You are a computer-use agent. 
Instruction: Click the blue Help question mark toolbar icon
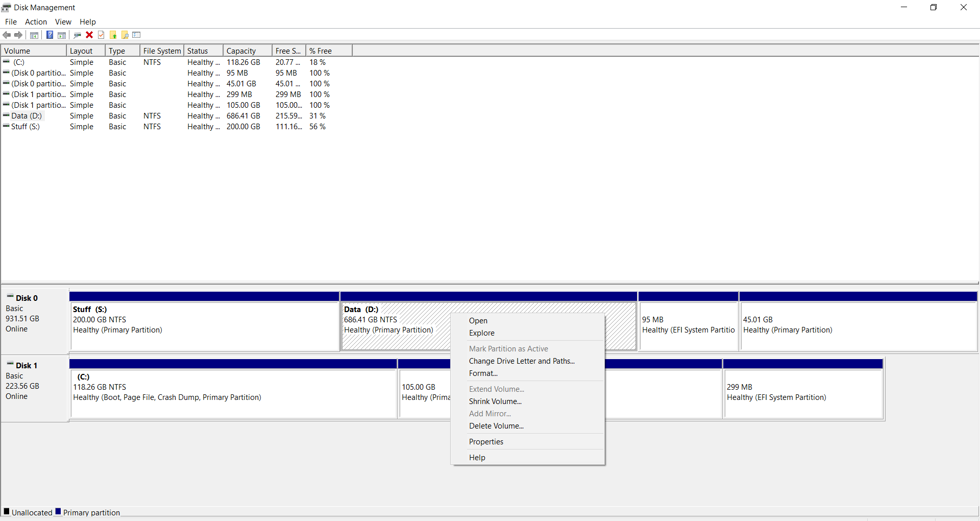[x=50, y=35]
